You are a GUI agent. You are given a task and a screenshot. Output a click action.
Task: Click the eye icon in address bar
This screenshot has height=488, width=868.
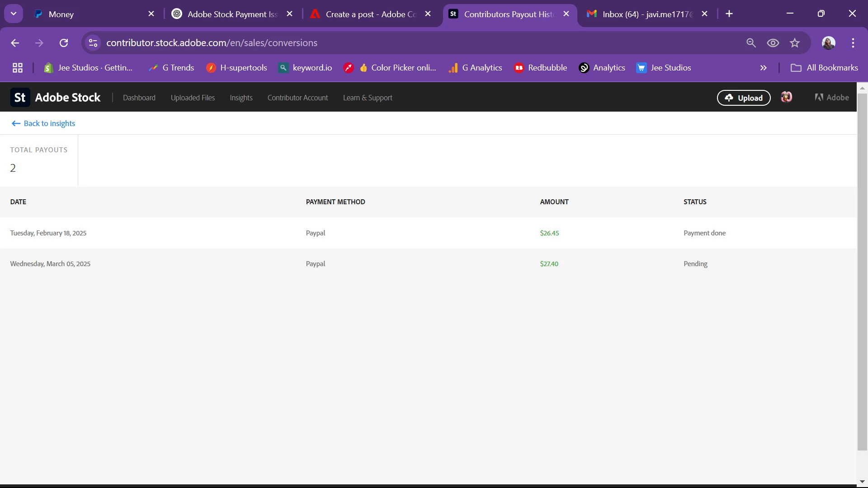pyautogui.click(x=773, y=43)
